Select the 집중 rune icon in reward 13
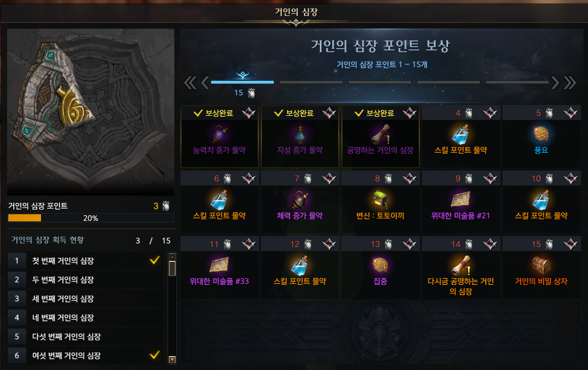The image size is (588, 370). [380, 264]
